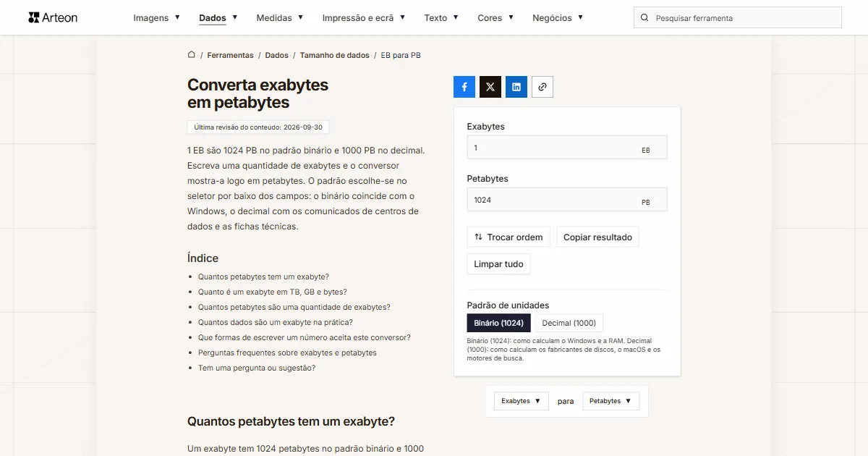The height and width of the screenshot is (456, 868).
Task: Jump to 'Tem uma pergunta ou sugestão?'
Action: tap(257, 368)
